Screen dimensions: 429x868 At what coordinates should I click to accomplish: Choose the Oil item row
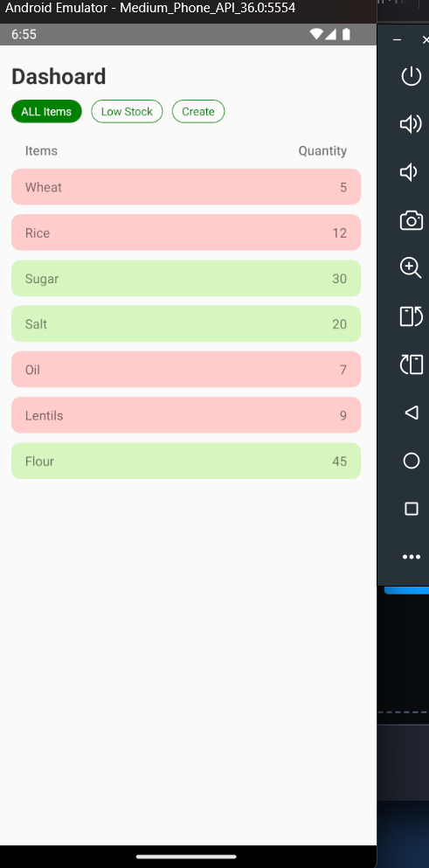tap(186, 369)
